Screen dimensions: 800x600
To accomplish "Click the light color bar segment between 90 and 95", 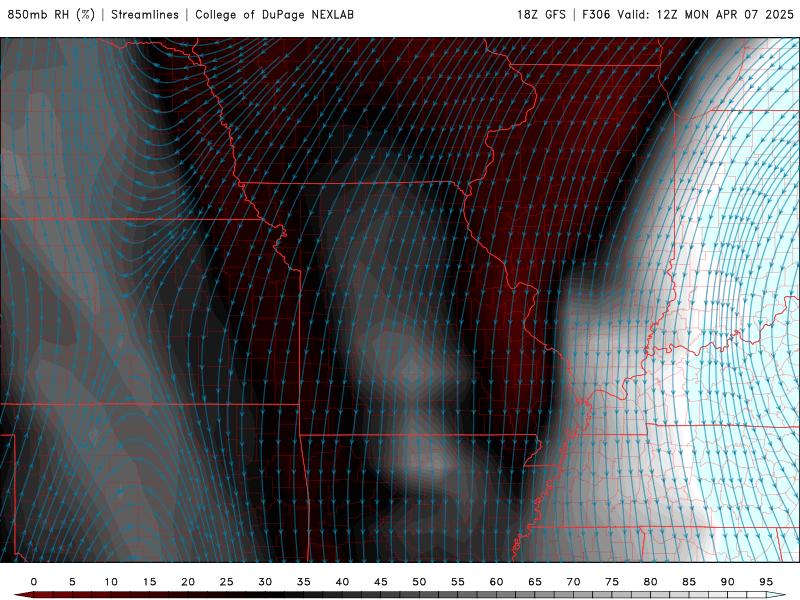I will tap(747, 595).
